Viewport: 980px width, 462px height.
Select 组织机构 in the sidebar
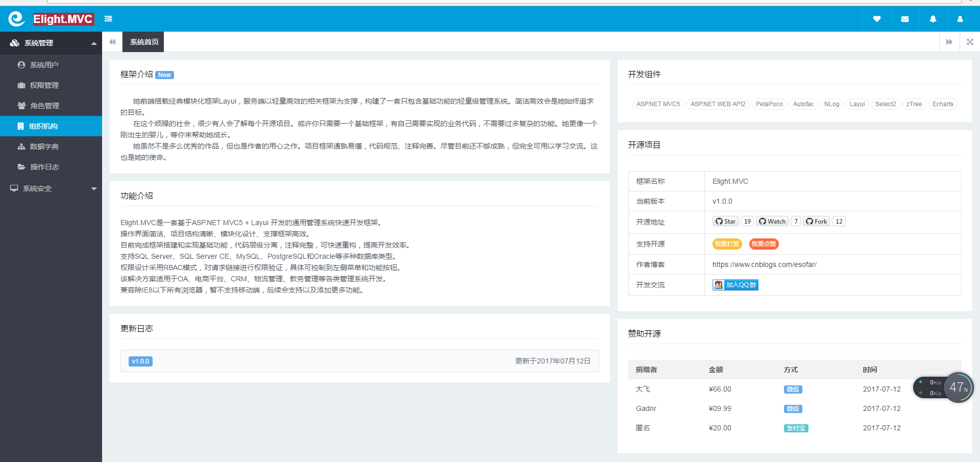51,126
